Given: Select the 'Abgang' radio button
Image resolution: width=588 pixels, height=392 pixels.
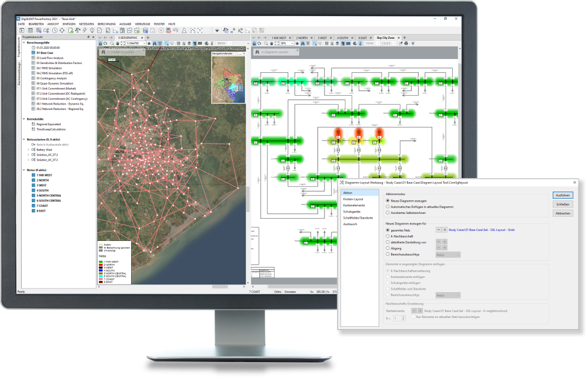Looking at the screenshot, I should (x=387, y=248).
